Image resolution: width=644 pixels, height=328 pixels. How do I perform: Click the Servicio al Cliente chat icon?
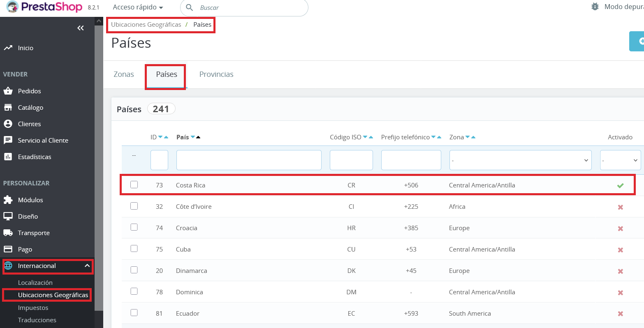[8, 140]
